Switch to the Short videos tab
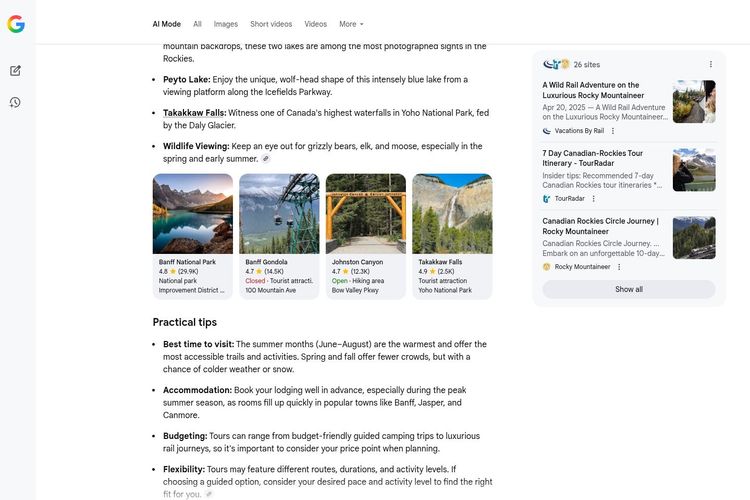Image resolution: width=750 pixels, height=500 pixels. click(271, 24)
